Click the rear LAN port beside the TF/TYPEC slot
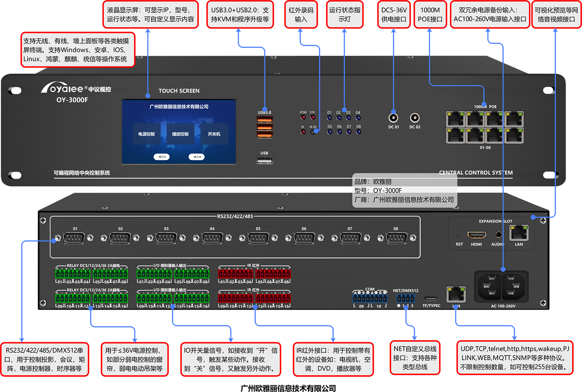 [456, 295]
